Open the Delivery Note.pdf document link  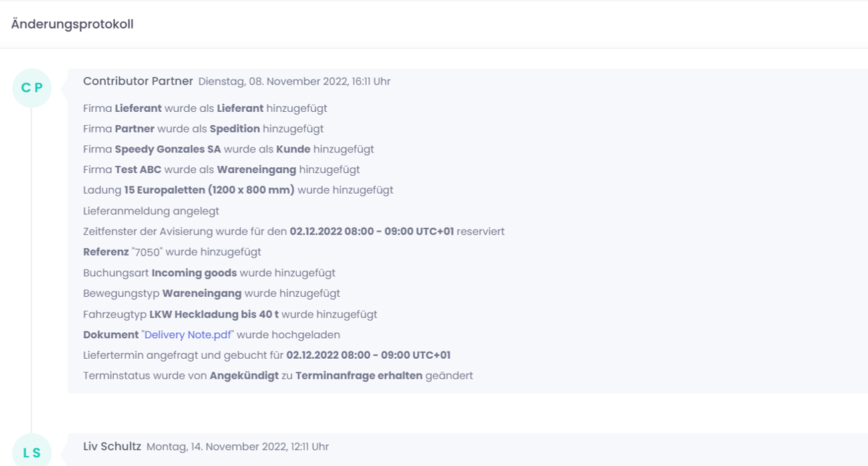coord(188,335)
